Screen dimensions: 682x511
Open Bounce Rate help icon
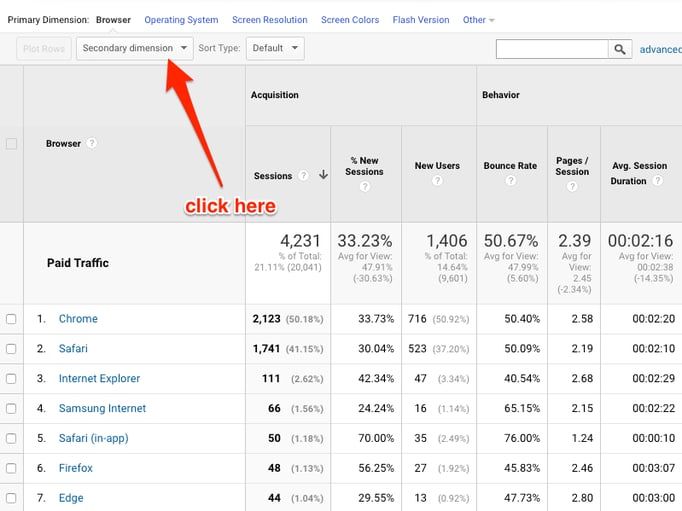pyautogui.click(x=511, y=180)
